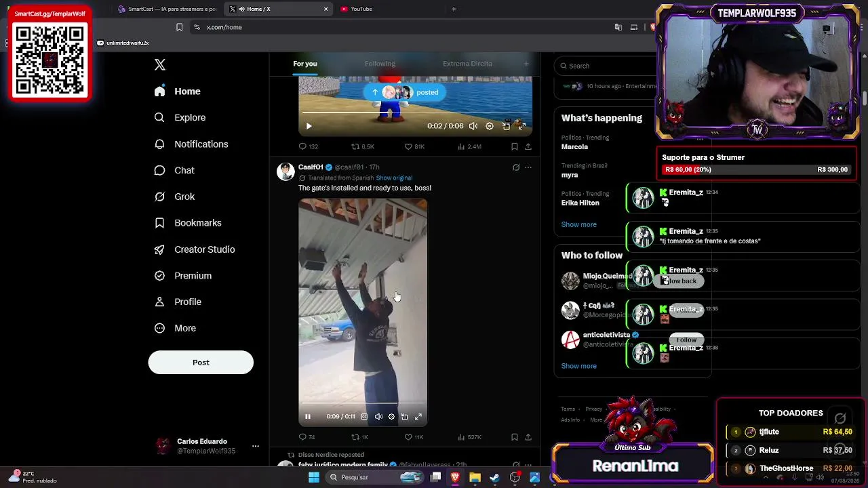Open Notifications from the sidebar
This screenshot has width=868, height=488.
(191, 144)
